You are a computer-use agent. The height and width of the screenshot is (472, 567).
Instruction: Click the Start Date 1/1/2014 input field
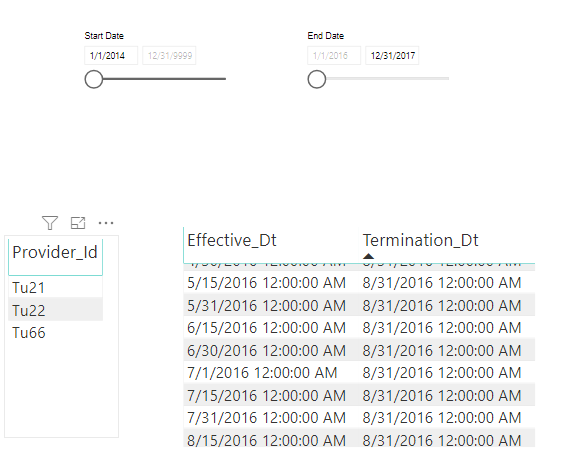click(111, 56)
